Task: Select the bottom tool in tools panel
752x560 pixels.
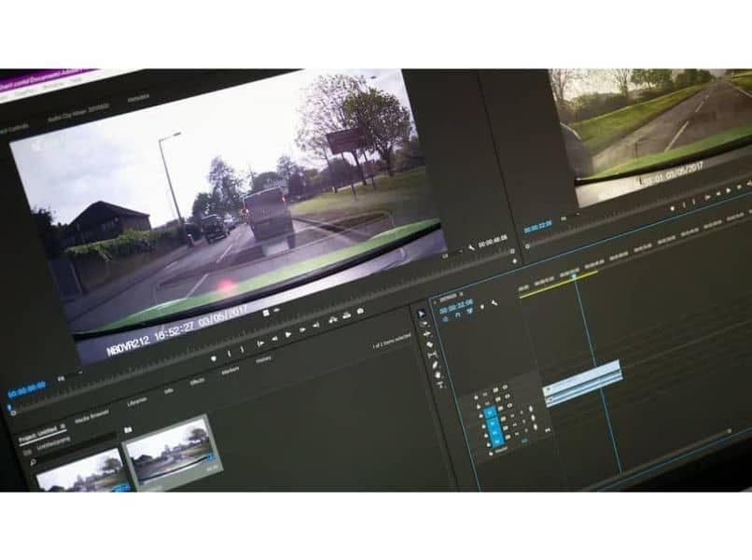Action: (x=440, y=385)
